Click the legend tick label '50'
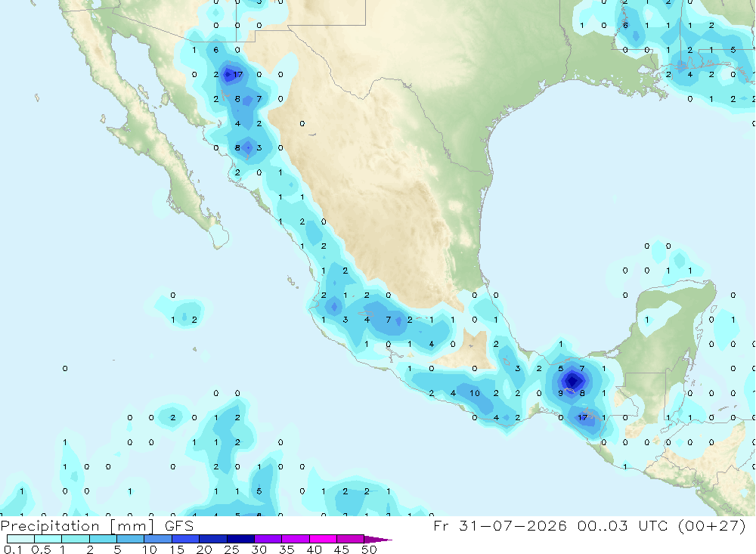Image resolution: width=756 pixels, height=554 pixels. point(369,549)
